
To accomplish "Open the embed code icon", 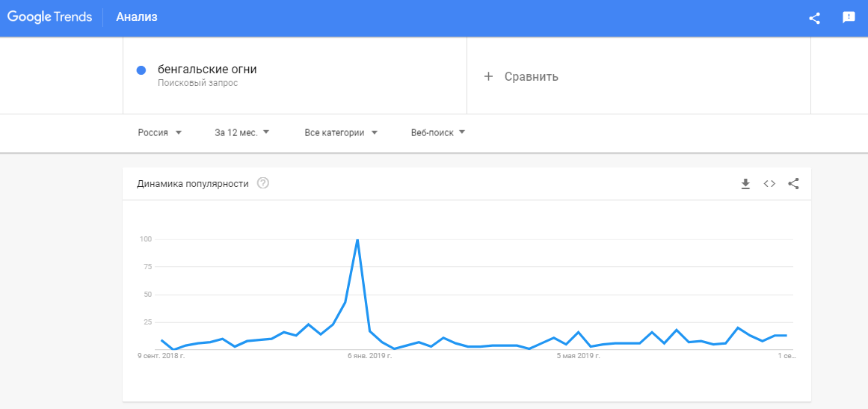I will (x=769, y=184).
